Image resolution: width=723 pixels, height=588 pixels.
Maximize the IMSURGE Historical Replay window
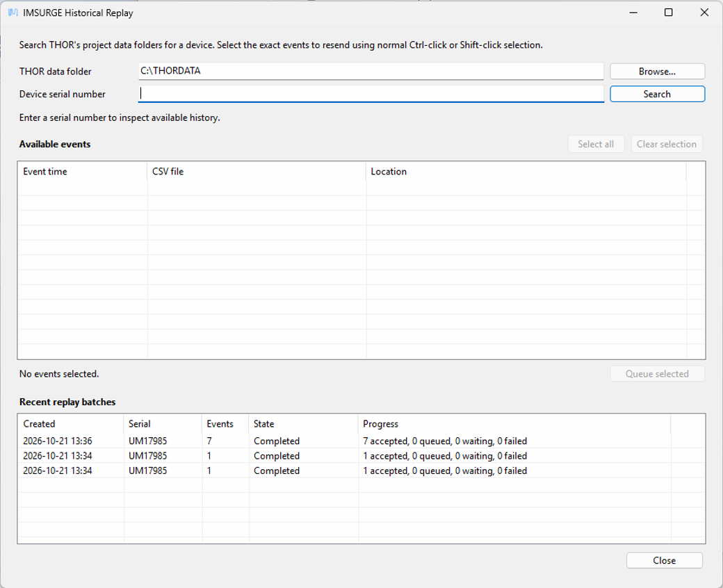pos(668,13)
